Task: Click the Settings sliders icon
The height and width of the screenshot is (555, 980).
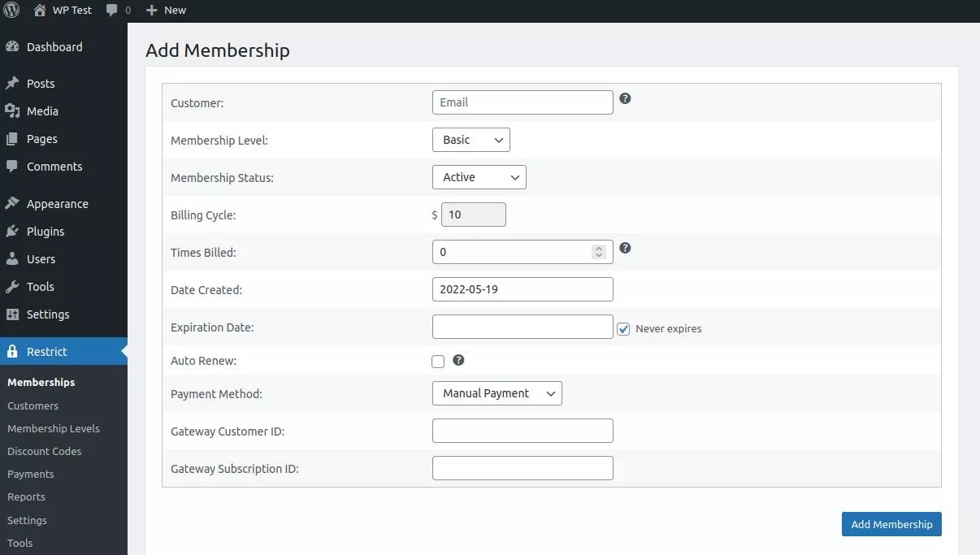Action: [12, 314]
